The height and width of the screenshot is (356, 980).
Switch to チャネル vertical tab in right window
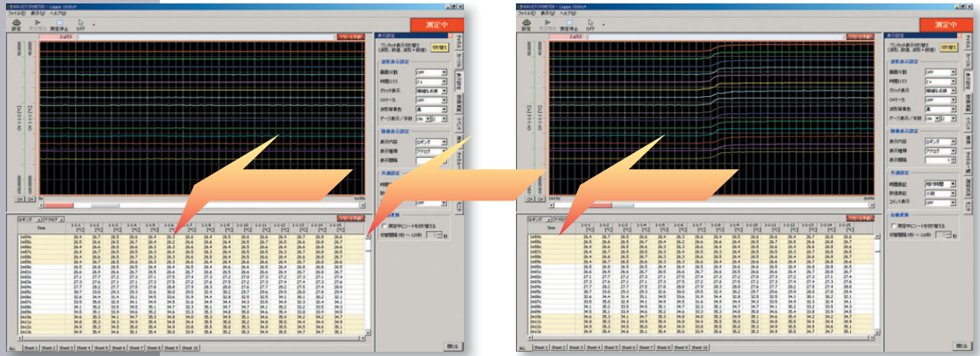(968, 42)
